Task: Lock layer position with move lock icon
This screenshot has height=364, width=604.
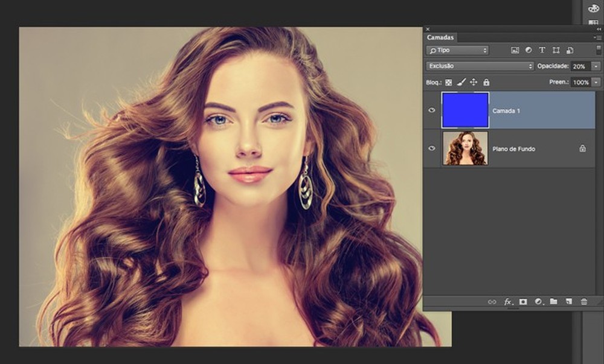Action: [473, 81]
